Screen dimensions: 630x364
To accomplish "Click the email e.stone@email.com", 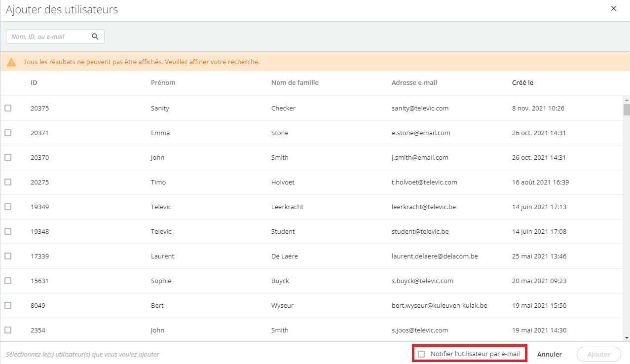I will tap(421, 133).
